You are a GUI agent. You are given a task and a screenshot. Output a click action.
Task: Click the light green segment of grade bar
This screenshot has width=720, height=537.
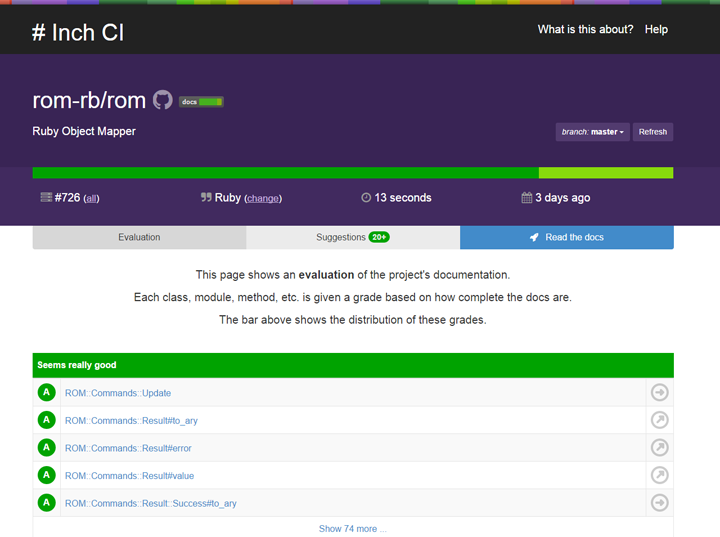[606, 173]
